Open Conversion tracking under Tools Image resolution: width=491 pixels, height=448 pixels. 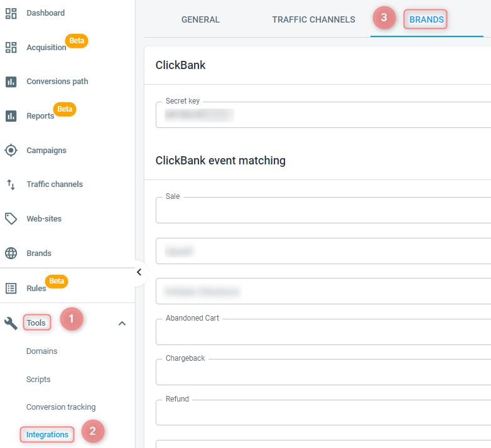pyautogui.click(x=61, y=407)
